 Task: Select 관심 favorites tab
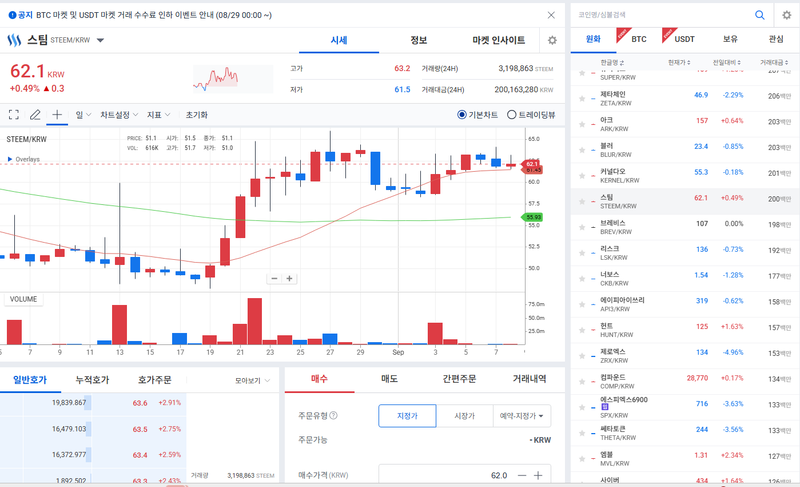pos(776,39)
